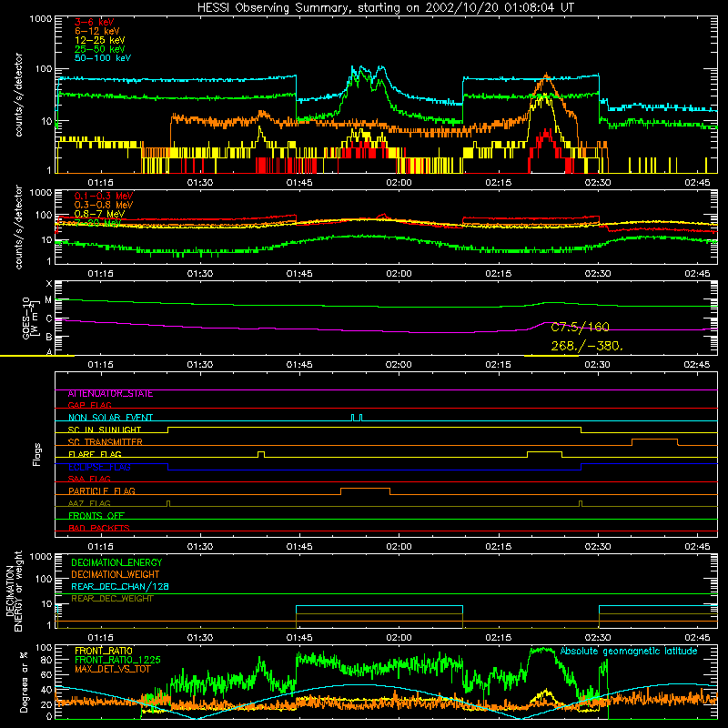Viewport: 728px width, 728px height.
Task: Click the Degrees or % axis label
Action: 24,682
